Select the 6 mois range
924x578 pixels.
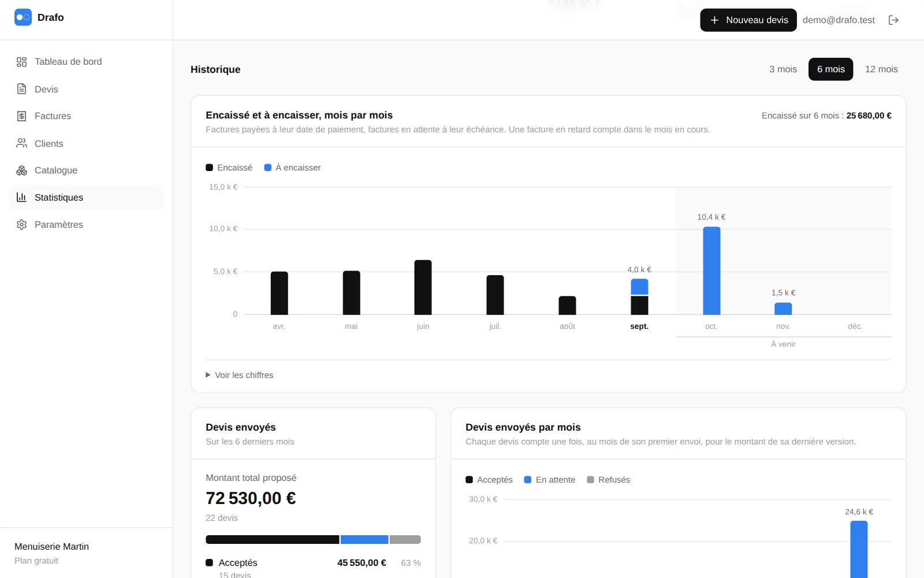pos(830,69)
